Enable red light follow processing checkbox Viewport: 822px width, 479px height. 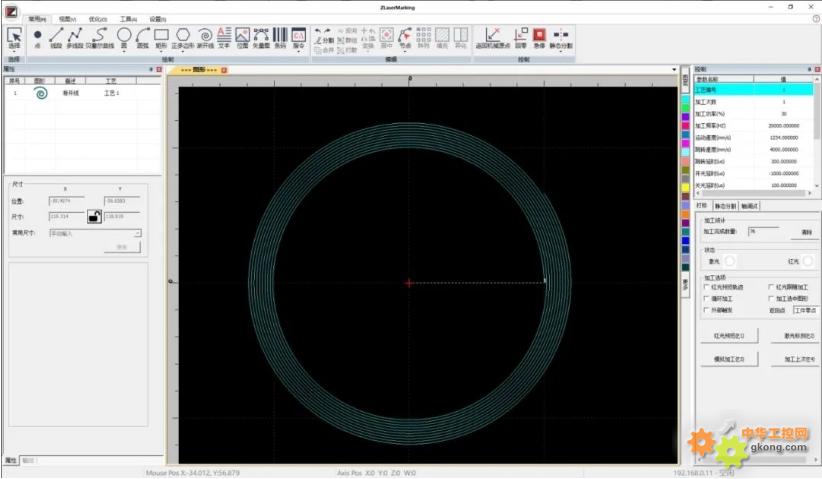771,287
